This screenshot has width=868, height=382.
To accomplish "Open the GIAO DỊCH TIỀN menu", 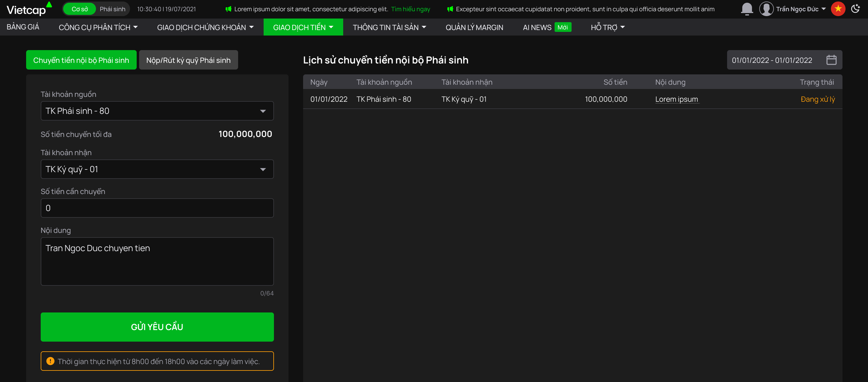I will click(x=303, y=27).
